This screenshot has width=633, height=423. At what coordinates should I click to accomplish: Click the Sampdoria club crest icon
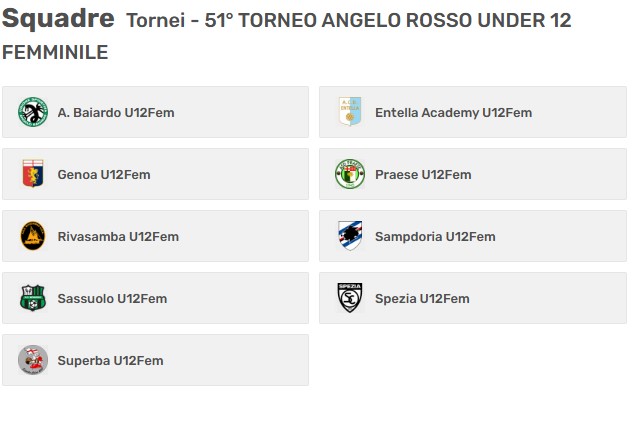(350, 236)
